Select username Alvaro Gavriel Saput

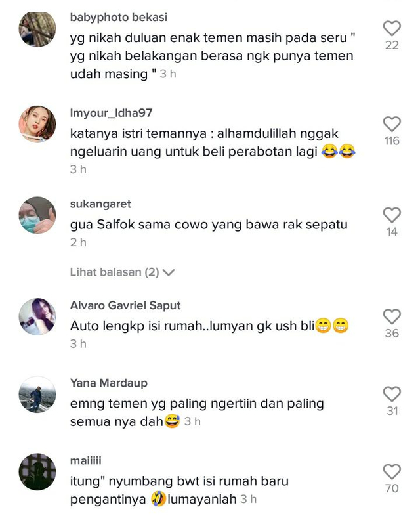(x=125, y=305)
